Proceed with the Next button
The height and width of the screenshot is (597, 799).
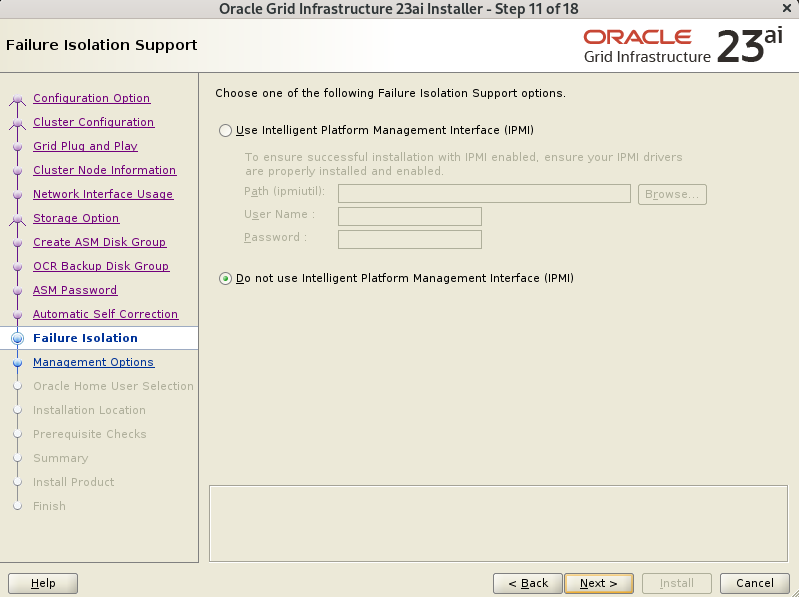599,583
